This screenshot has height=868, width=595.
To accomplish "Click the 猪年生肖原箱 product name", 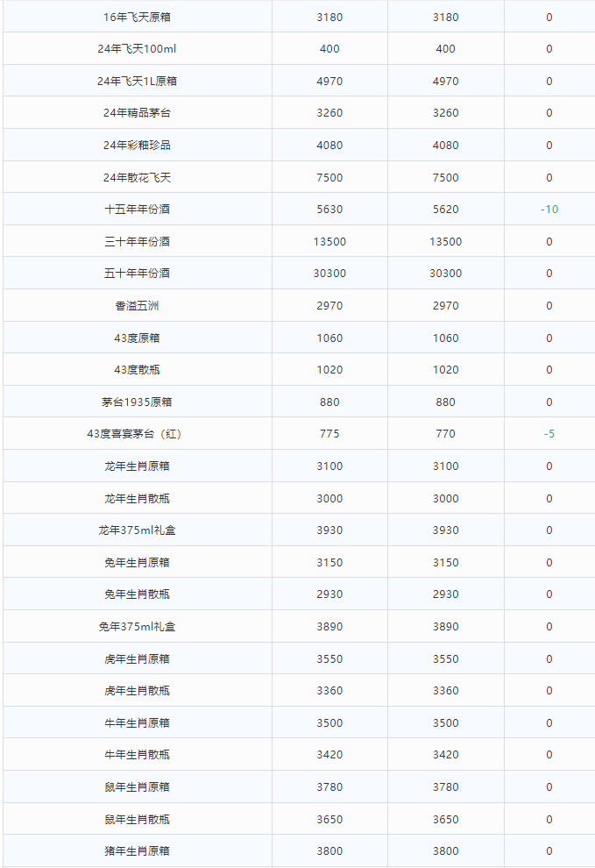I will 137,850.
